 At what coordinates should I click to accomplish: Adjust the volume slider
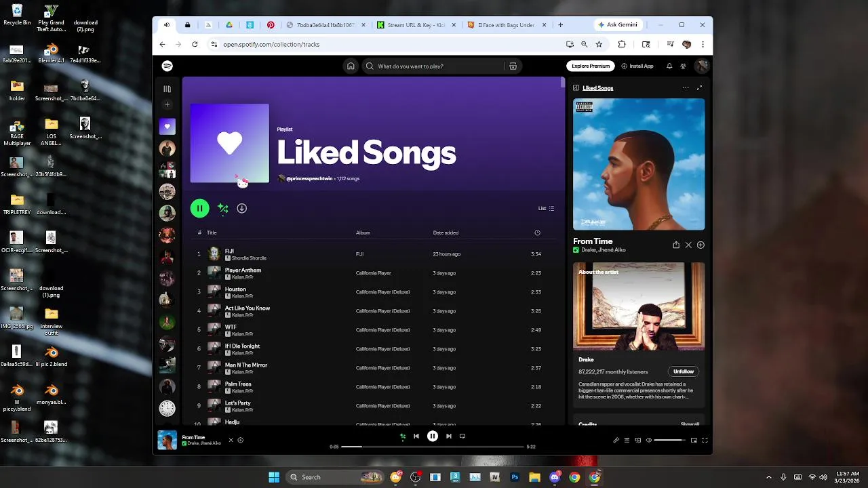670,441
